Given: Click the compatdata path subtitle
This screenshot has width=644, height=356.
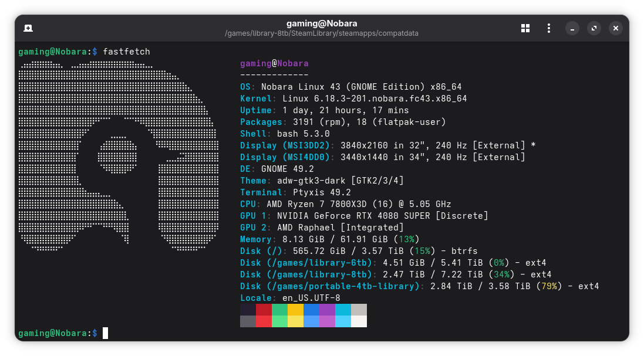Looking at the screenshot, I should pos(322,33).
